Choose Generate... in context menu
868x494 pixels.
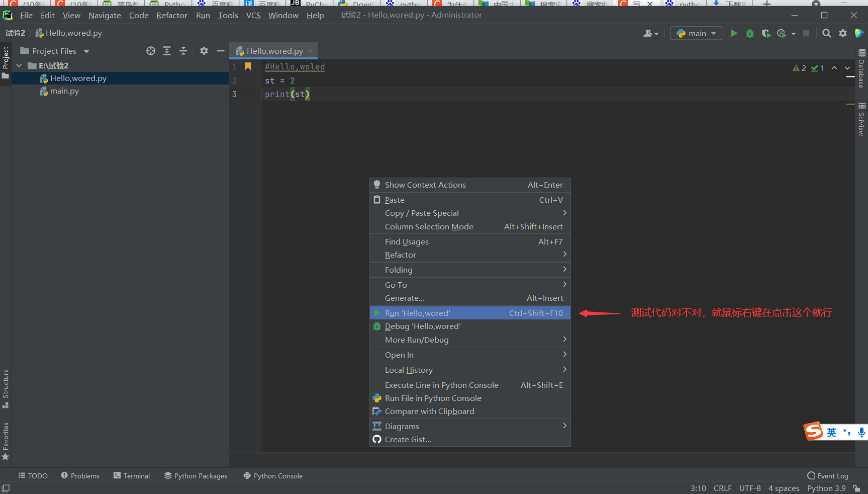tap(470, 298)
